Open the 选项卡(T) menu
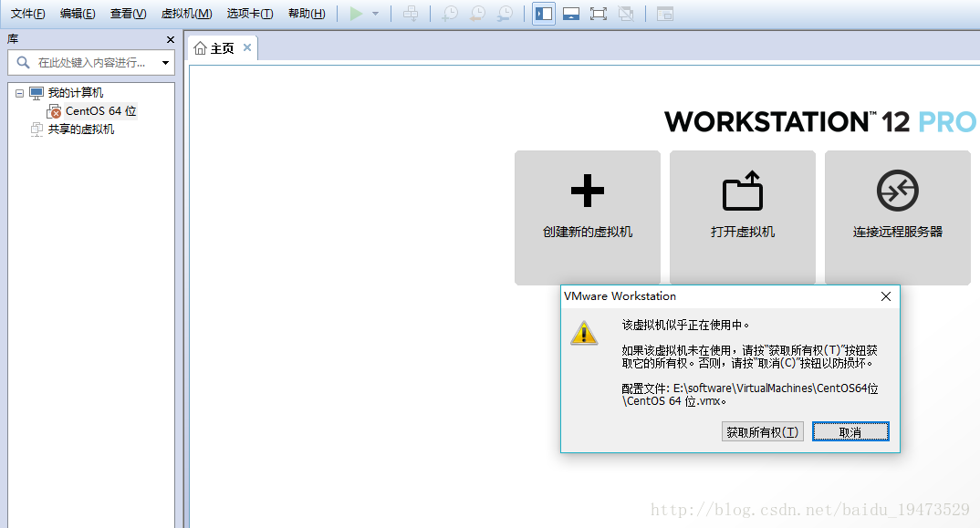 [x=250, y=14]
